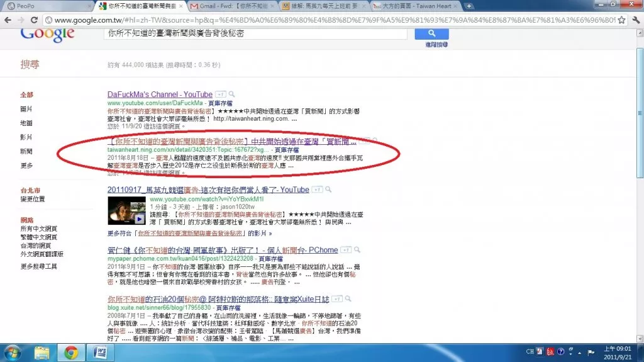
Task: Click the help question mark tray icon
Action: tap(560, 352)
